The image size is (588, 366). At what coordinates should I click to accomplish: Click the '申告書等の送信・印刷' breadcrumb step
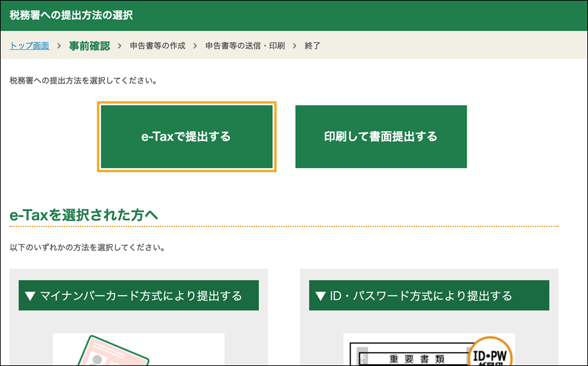pyautogui.click(x=245, y=46)
